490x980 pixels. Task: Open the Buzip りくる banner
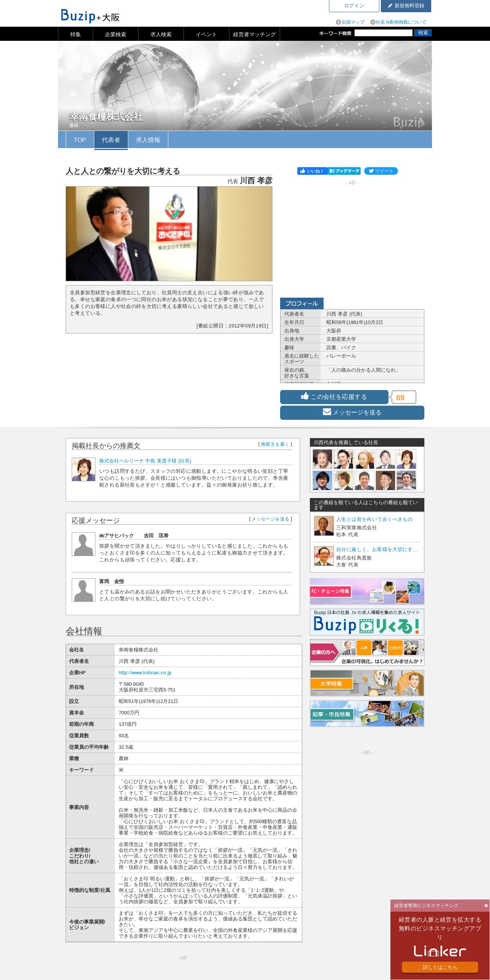(367, 622)
